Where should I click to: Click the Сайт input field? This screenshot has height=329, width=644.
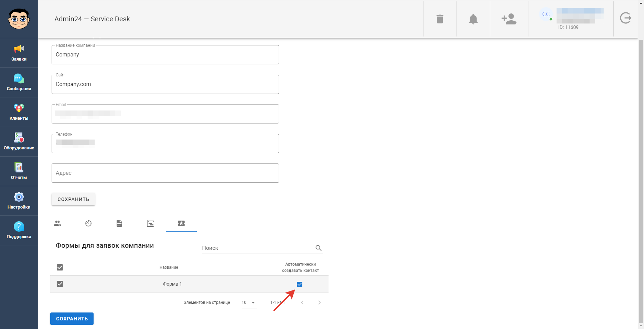click(165, 84)
